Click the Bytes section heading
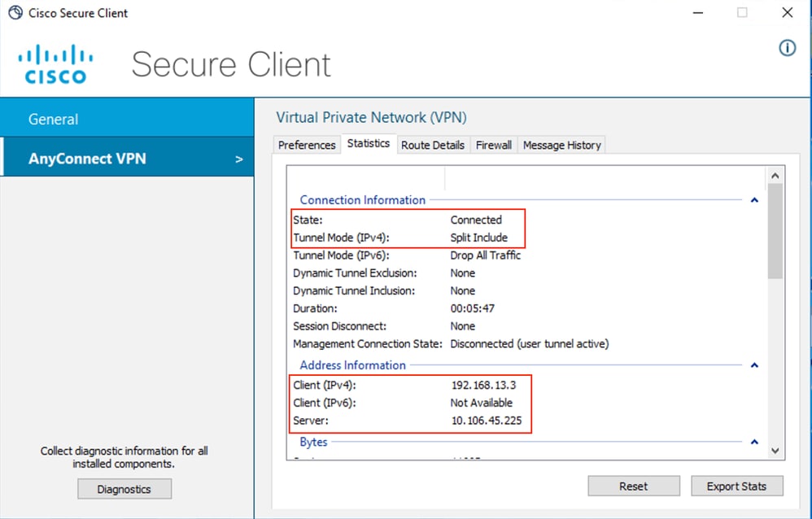Screen dimensions: 812x519 (313, 442)
